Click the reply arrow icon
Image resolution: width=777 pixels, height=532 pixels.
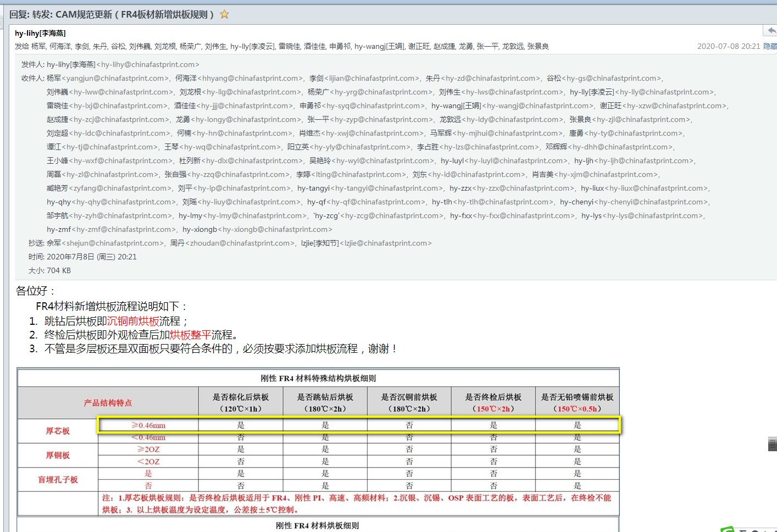(772, 31)
